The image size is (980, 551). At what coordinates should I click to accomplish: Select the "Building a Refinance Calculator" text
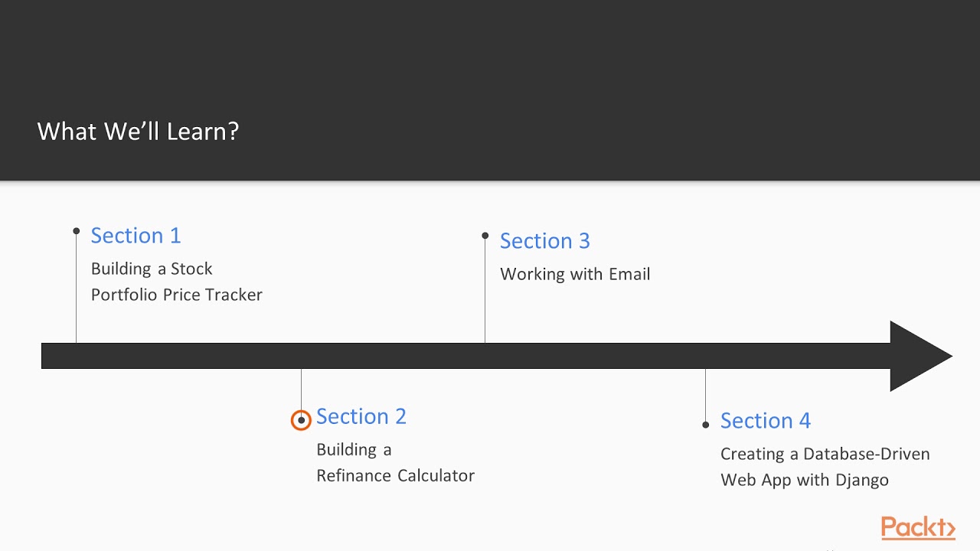pos(395,462)
